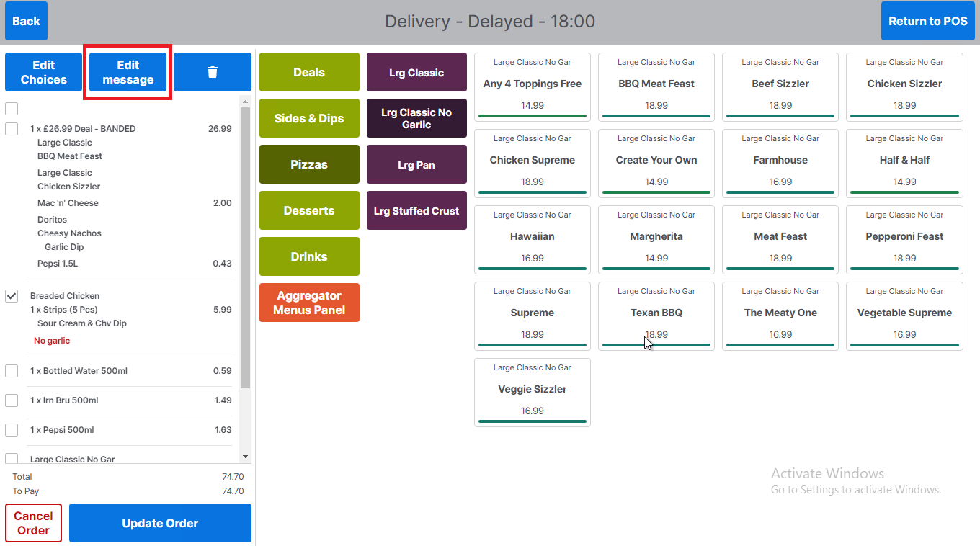980x546 pixels.
Task: Open the Desserts category
Action: tap(308, 210)
